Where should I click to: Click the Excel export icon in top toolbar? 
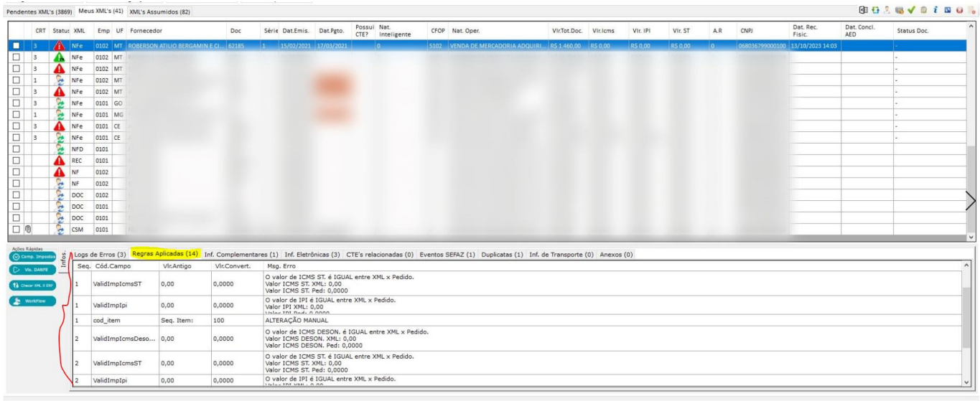[x=864, y=11]
